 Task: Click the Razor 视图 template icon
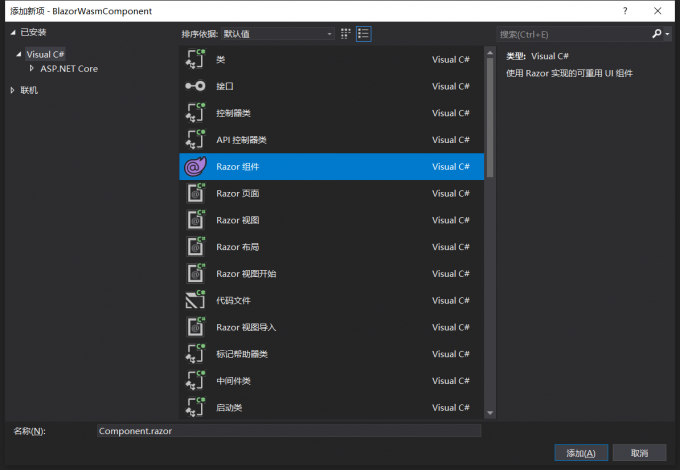tap(195, 220)
